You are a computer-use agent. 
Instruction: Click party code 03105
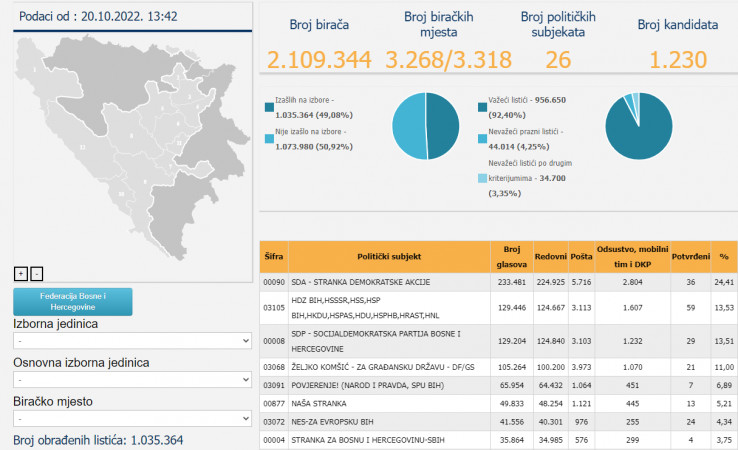click(x=274, y=308)
